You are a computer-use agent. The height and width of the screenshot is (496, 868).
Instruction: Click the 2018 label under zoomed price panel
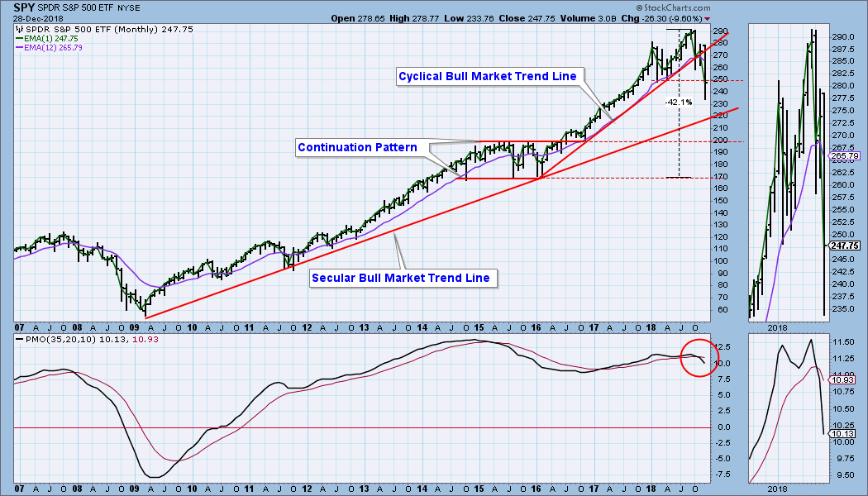coord(777,327)
